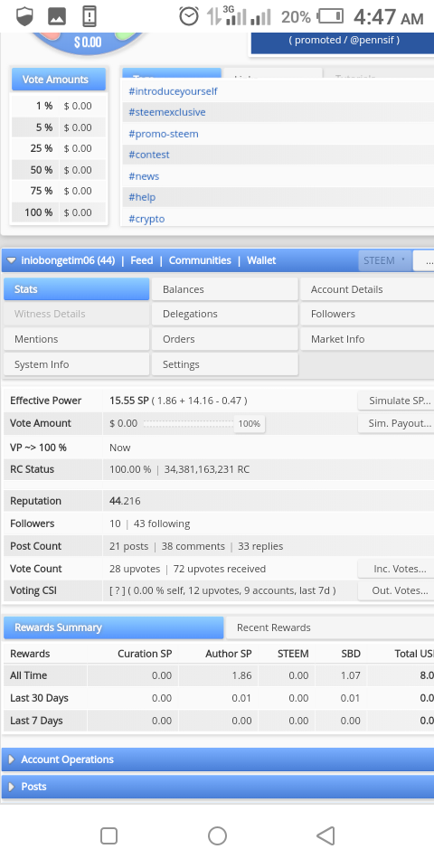
Task: Open the #promo-steem tag link
Action: (164, 134)
